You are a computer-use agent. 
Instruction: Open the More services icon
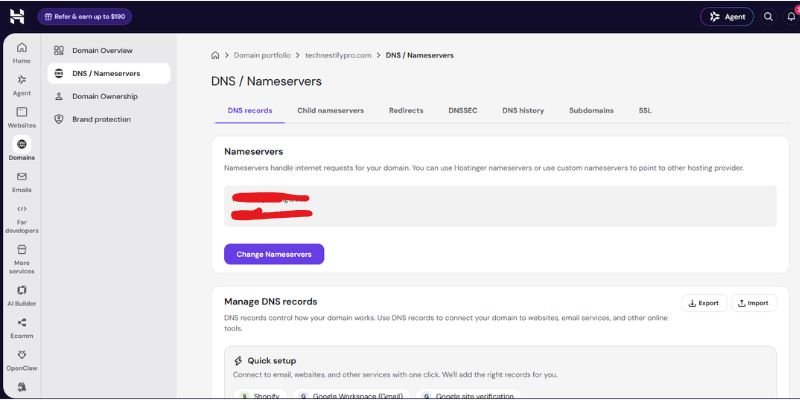21,249
